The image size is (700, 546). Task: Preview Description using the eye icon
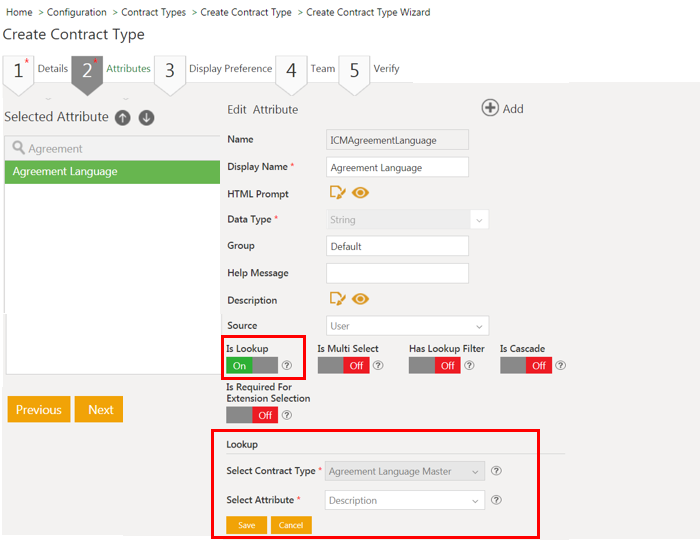tap(361, 299)
